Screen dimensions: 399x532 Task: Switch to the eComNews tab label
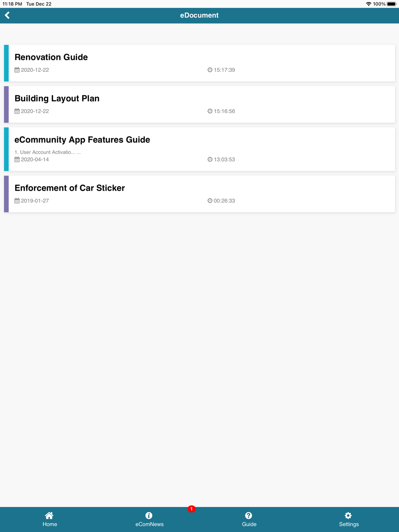149,524
